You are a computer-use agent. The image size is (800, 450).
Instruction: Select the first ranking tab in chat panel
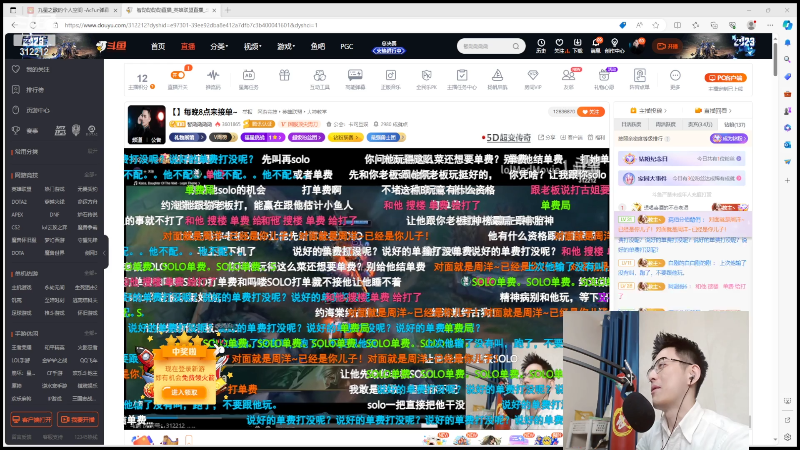click(632, 124)
